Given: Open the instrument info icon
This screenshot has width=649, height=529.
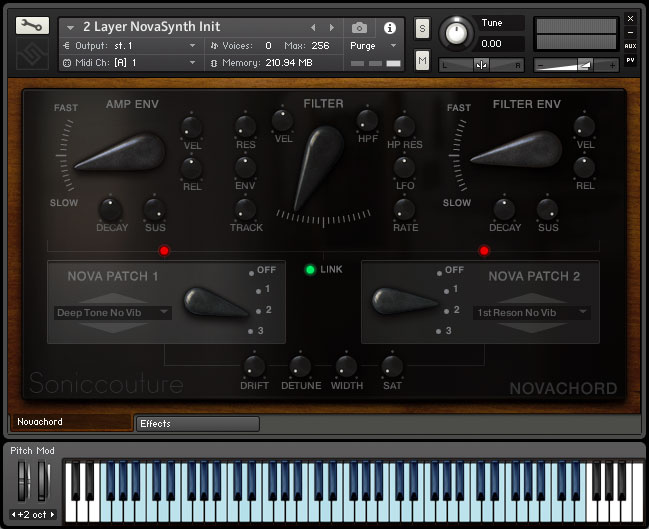Looking at the screenshot, I should tap(389, 28).
